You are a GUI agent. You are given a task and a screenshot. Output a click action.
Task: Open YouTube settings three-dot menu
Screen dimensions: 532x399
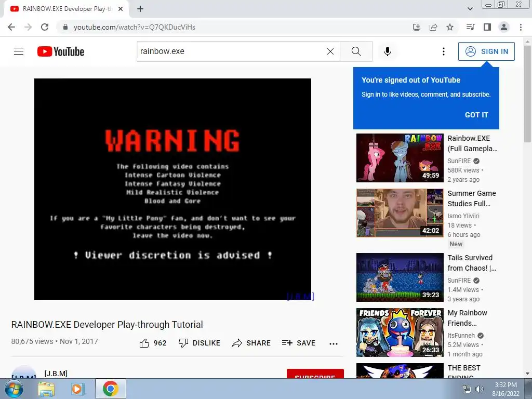[x=443, y=51]
